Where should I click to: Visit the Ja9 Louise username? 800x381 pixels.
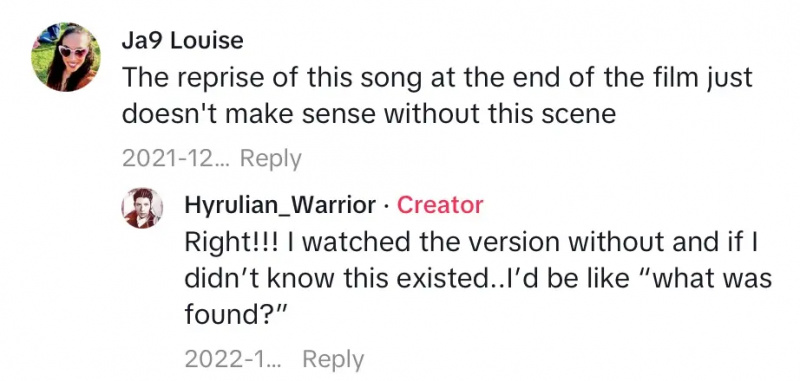point(182,41)
